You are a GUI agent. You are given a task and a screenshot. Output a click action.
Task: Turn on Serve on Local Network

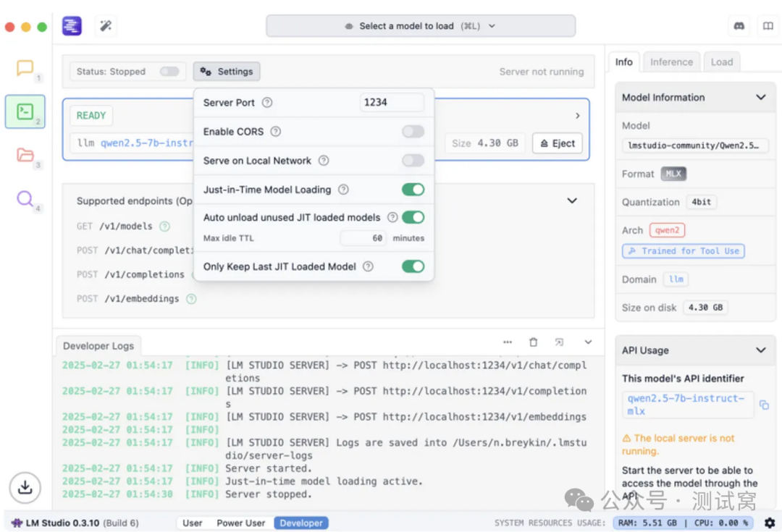[x=413, y=161]
